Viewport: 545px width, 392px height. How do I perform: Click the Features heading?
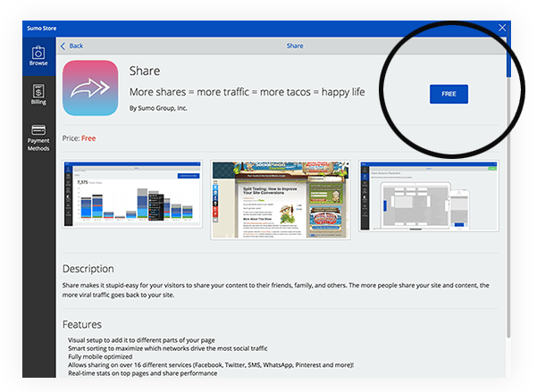click(81, 324)
